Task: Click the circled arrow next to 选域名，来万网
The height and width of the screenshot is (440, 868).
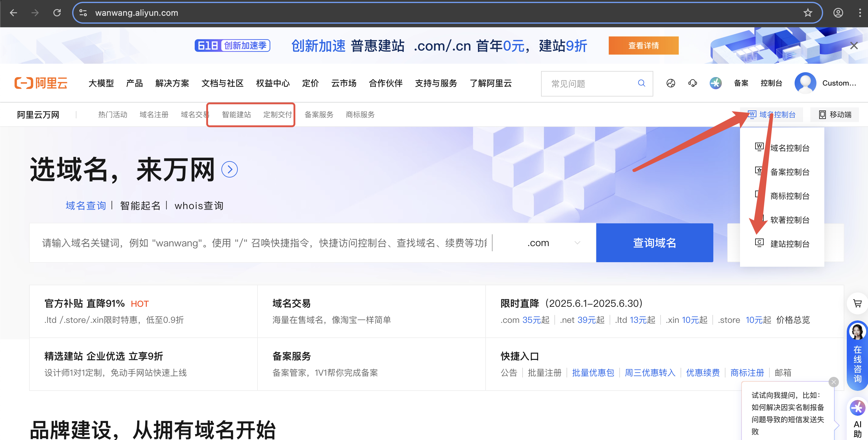Action: pyautogui.click(x=230, y=169)
